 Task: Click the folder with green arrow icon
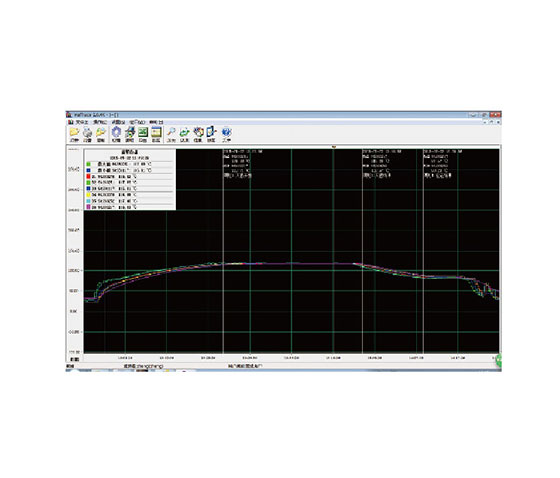tap(101, 133)
